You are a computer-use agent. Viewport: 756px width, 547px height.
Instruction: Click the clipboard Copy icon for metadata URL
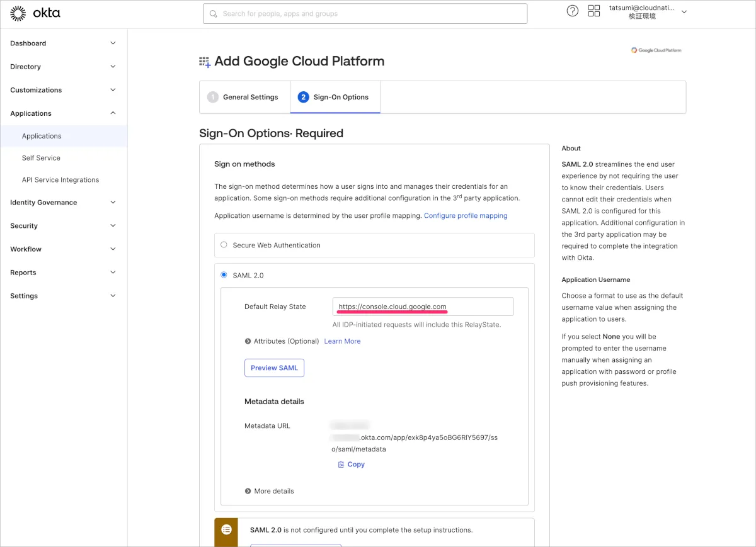point(341,465)
